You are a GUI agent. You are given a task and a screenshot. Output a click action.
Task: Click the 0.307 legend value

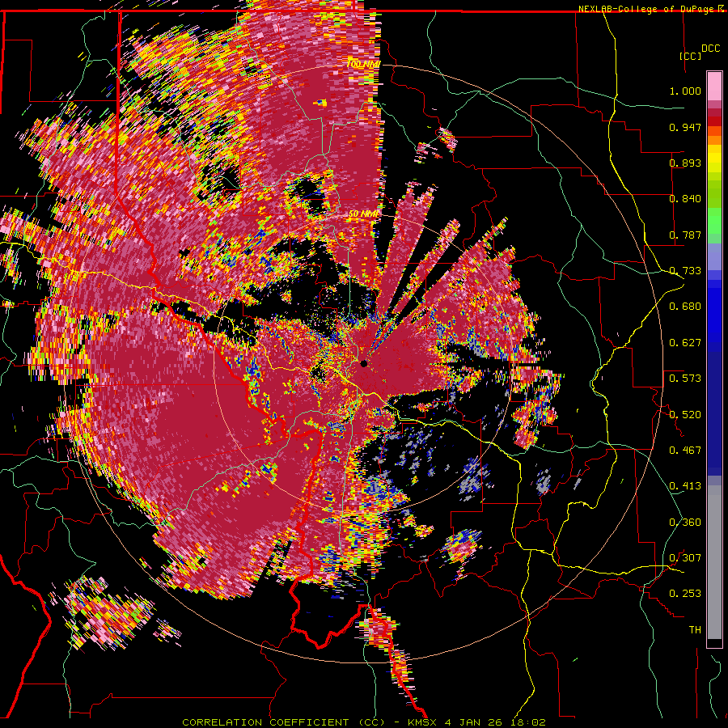click(x=685, y=558)
